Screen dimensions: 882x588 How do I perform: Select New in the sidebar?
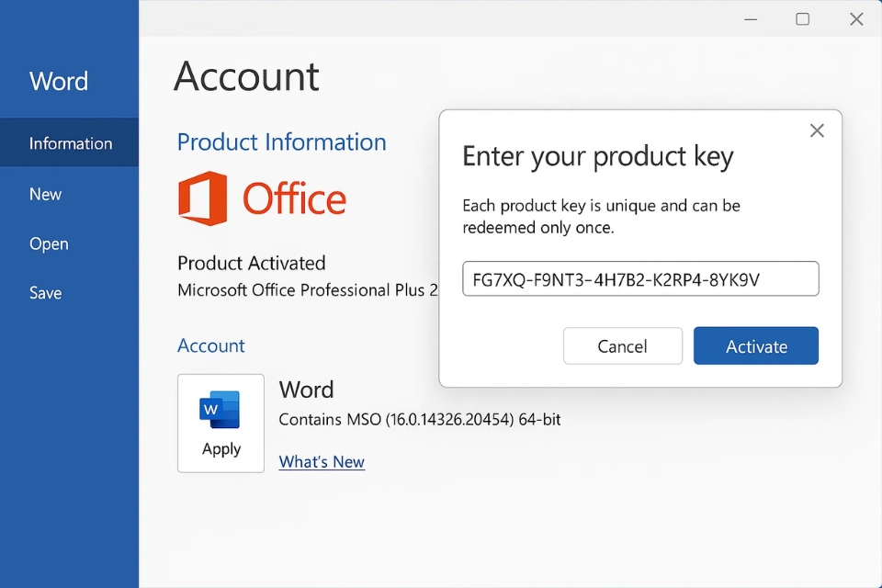(x=45, y=194)
